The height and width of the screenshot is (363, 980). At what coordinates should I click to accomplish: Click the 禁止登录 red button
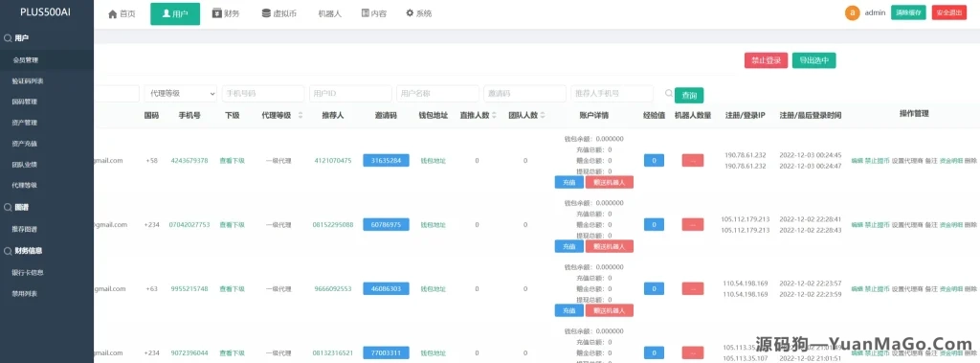tap(766, 60)
